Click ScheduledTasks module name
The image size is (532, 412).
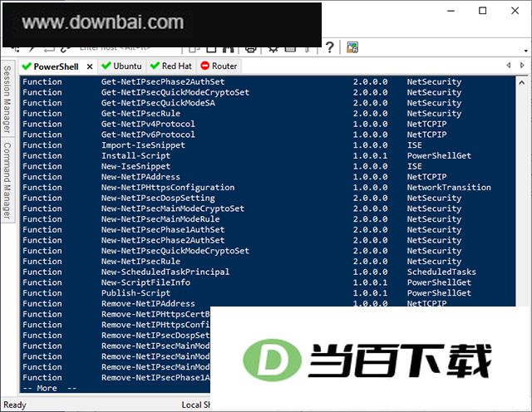click(441, 272)
